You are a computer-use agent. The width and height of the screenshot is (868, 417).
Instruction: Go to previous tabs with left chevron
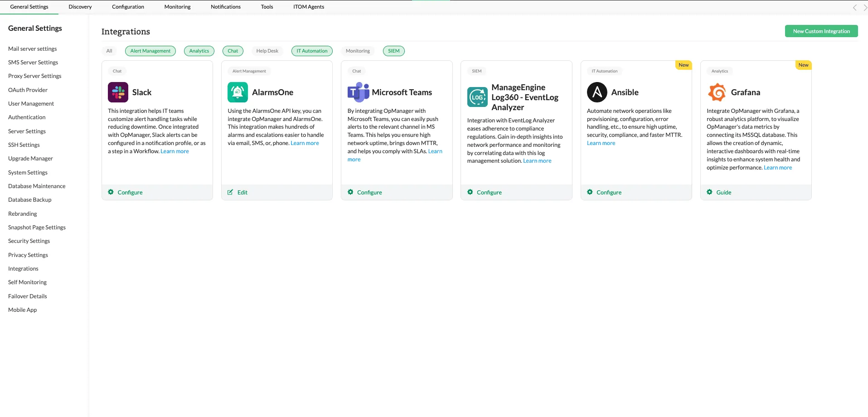(855, 7)
